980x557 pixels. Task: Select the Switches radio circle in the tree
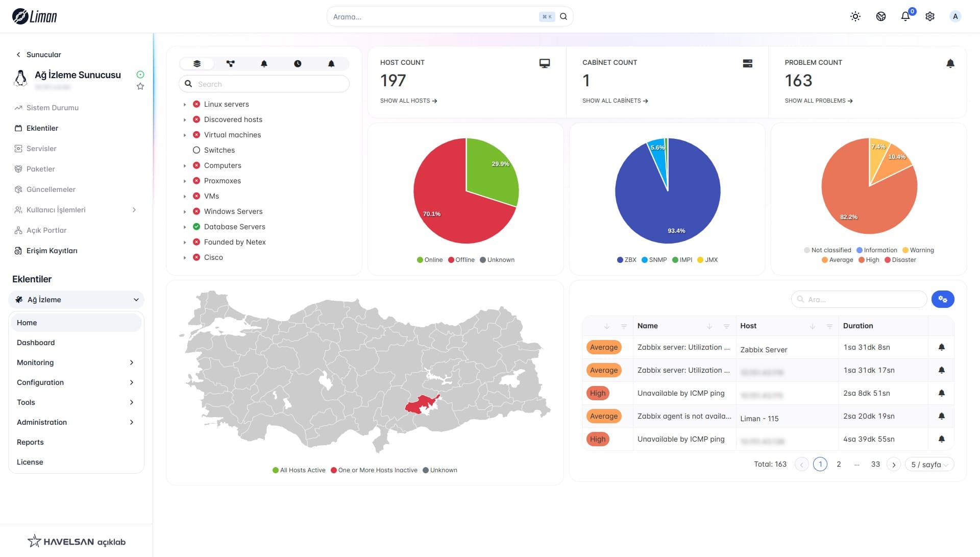(x=197, y=150)
